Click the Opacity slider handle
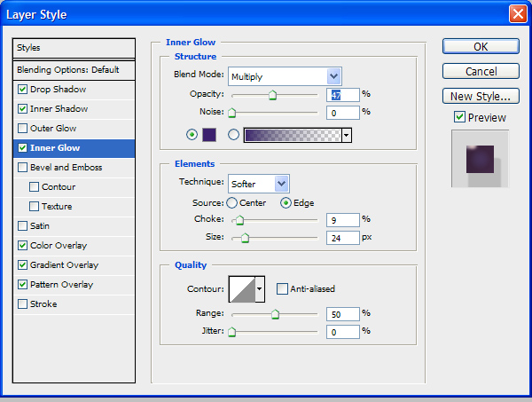This screenshot has height=402, width=532. (x=272, y=95)
